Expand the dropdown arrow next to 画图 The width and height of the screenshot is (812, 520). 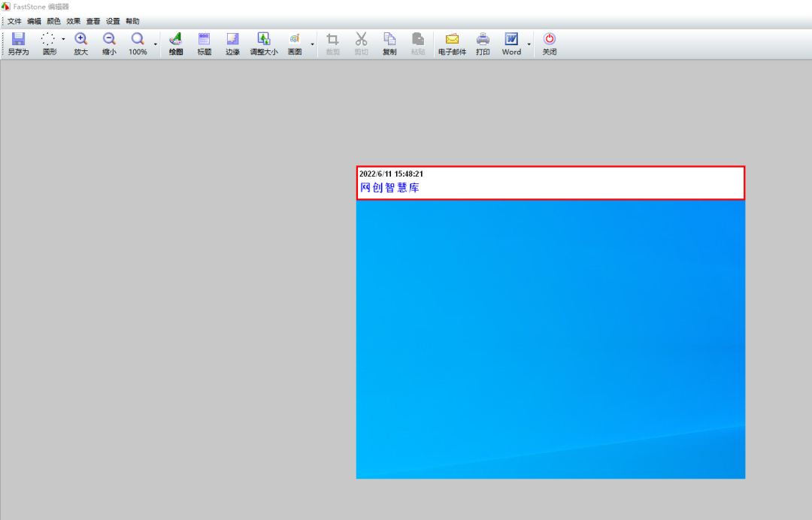[312, 44]
